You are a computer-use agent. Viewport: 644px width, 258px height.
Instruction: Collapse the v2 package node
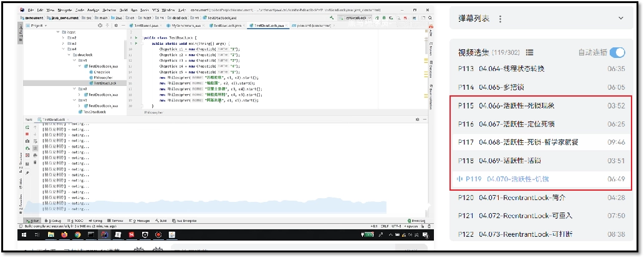pyautogui.click(x=74, y=88)
